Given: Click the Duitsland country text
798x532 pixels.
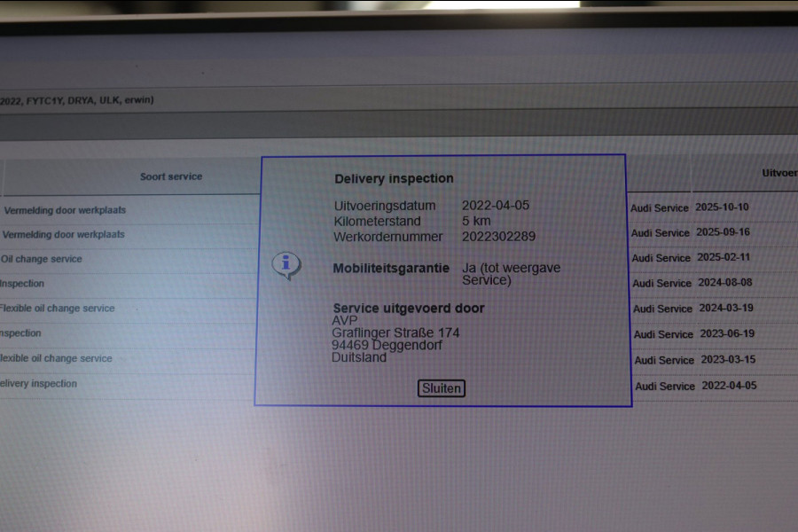Looking at the screenshot, I should pos(359,357).
